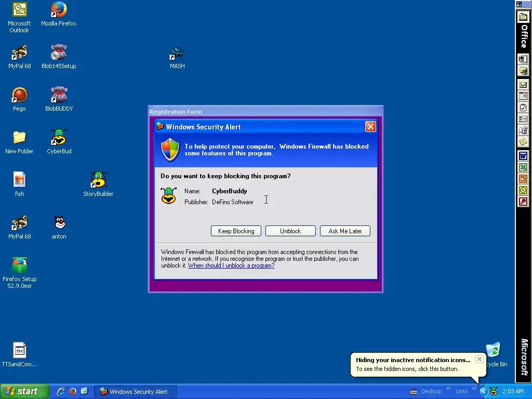
Task: Show hidden notification icons arrow
Action: (x=483, y=392)
